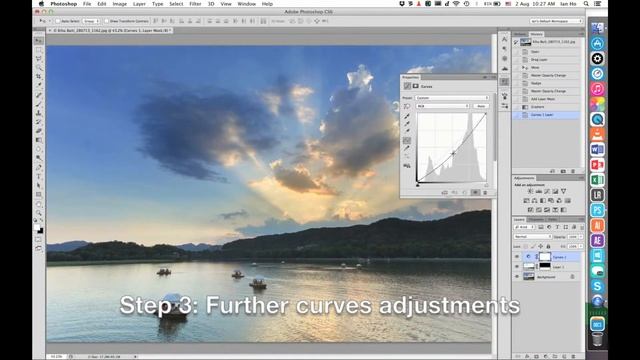Select the Brush tool
Screen dimensions: 640x360
[39, 104]
